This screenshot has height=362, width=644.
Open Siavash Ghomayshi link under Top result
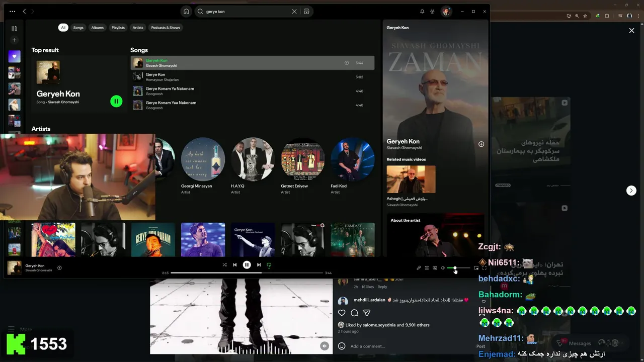(x=63, y=102)
